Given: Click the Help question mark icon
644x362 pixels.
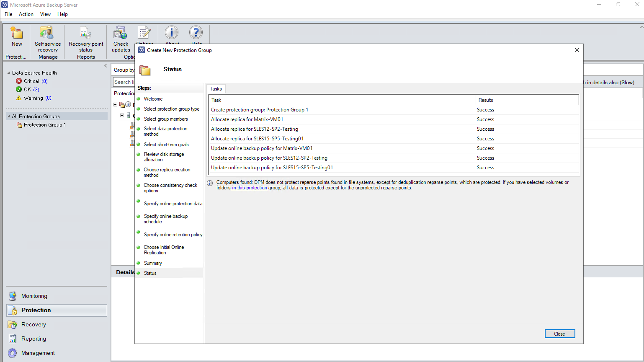Looking at the screenshot, I should click(x=196, y=32).
